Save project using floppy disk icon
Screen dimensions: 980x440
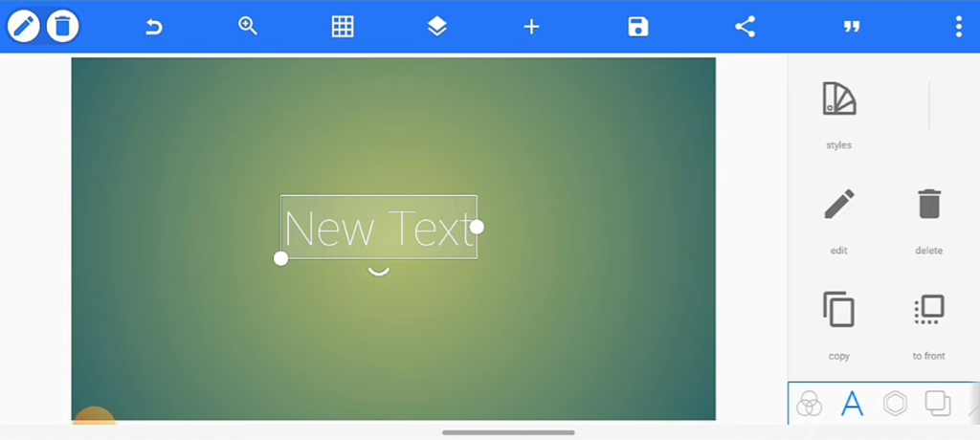(x=638, y=27)
